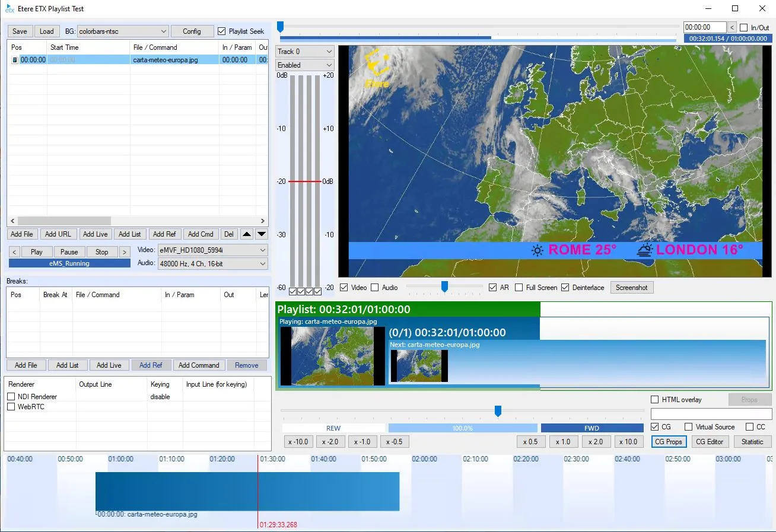776x532 pixels.
Task: Disable the Playlist Seek checkbox
Action: (222, 31)
